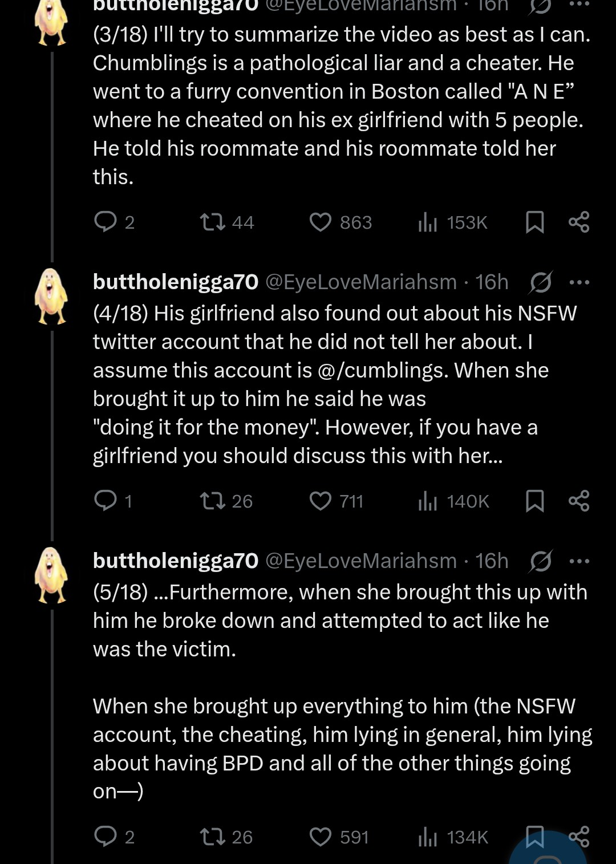This screenshot has width=616, height=864.
Task: View analytics for the 153K views tweet
Action: 428,222
